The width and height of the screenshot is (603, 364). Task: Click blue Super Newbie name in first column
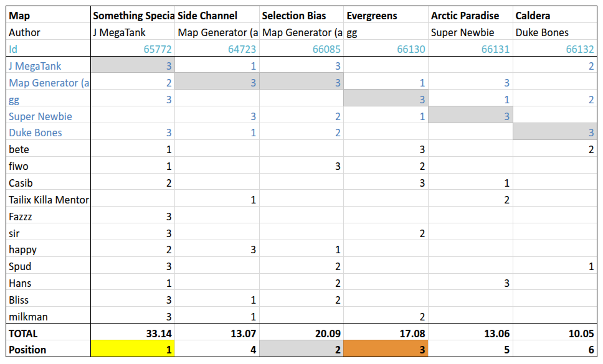pyautogui.click(x=40, y=116)
